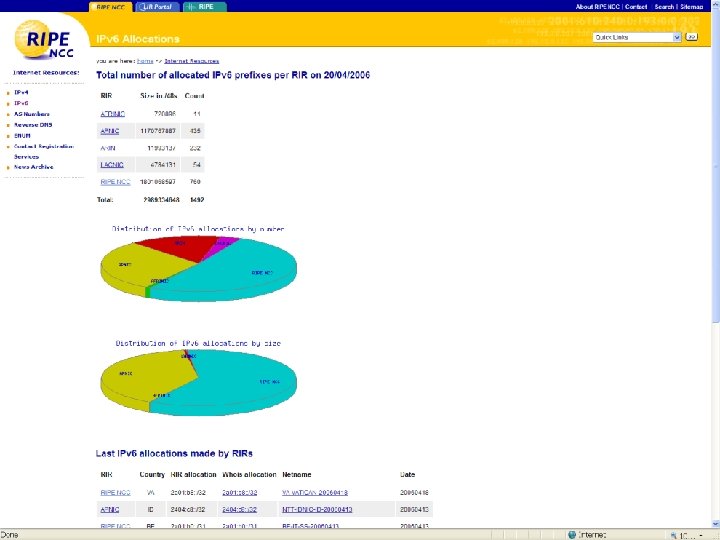Open the RIPE NCC site tab
720x540 pixels.
click(111, 7)
